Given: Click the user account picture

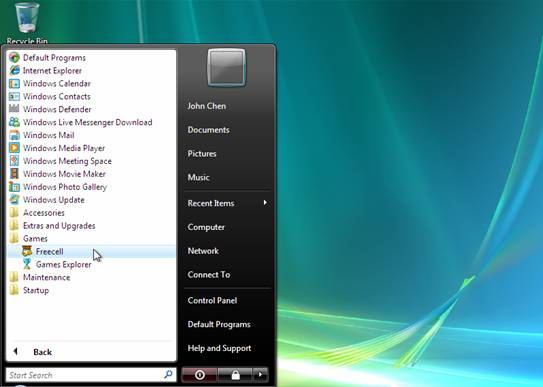Looking at the screenshot, I should [x=226, y=67].
